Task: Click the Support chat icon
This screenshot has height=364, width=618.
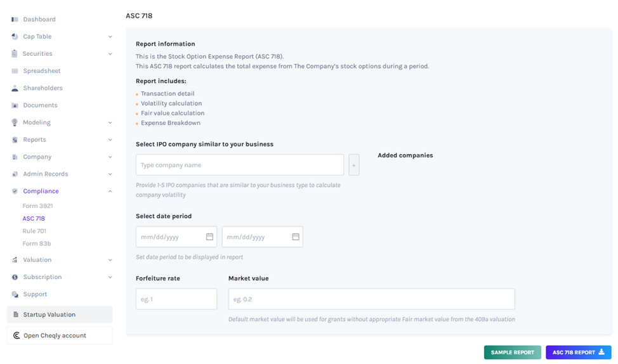Action: click(x=15, y=294)
